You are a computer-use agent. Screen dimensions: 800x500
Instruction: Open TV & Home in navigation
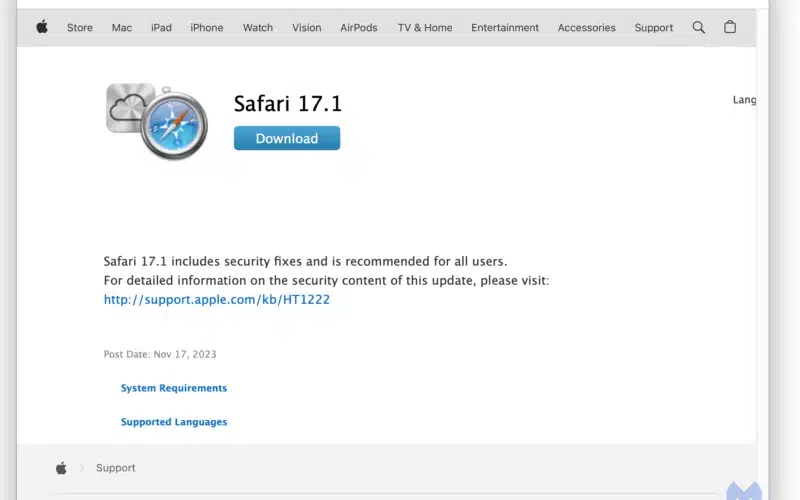pyautogui.click(x=425, y=28)
